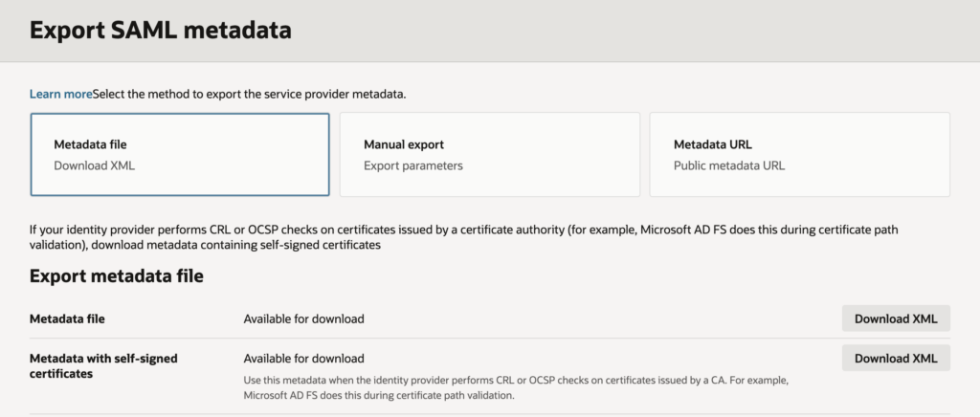The height and width of the screenshot is (417, 980).
Task: Click the Export parameters subtitle text
Action: [x=412, y=165]
